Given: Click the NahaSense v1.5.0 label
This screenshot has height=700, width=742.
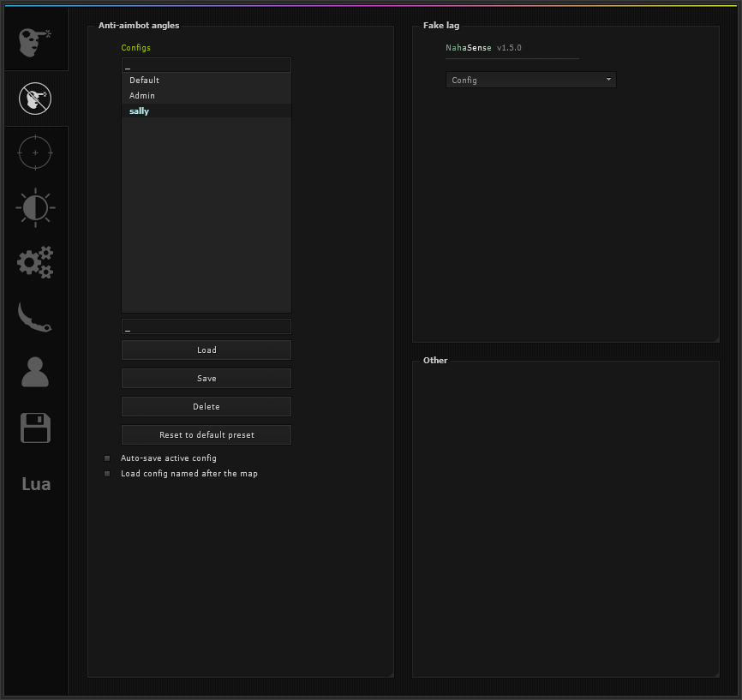Looking at the screenshot, I should coord(483,48).
